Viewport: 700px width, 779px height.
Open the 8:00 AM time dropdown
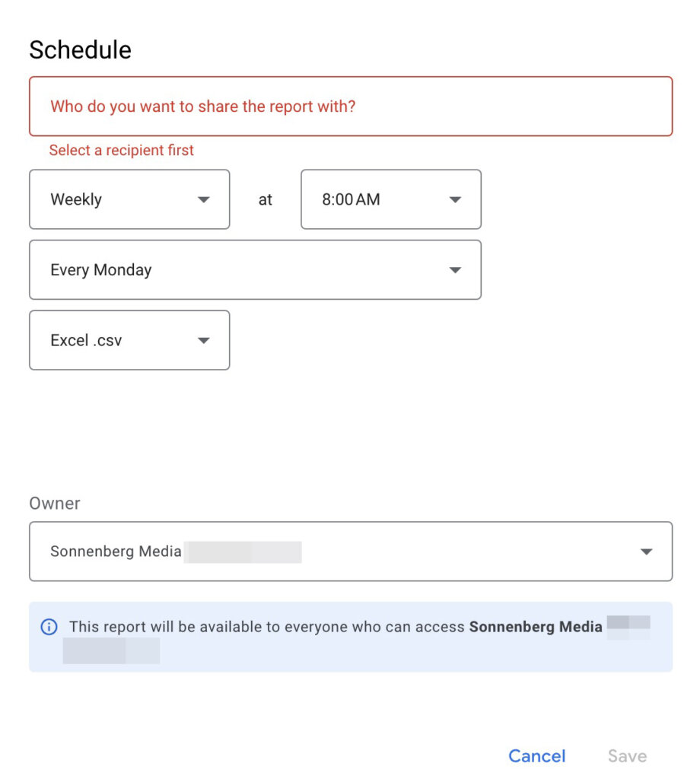391,199
